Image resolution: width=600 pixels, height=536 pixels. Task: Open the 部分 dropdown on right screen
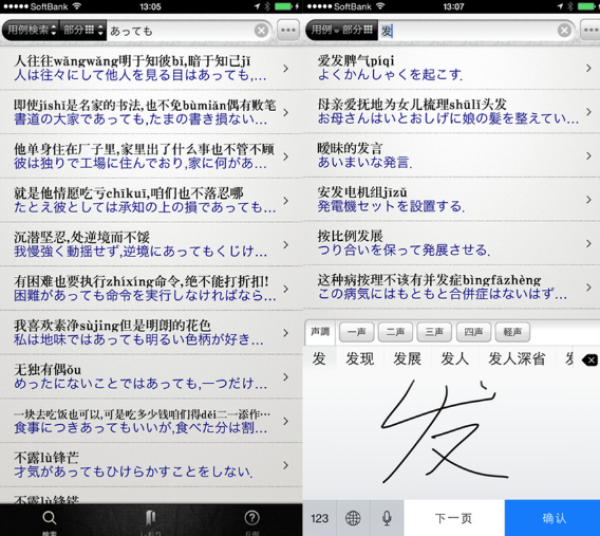click(x=358, y=30)
